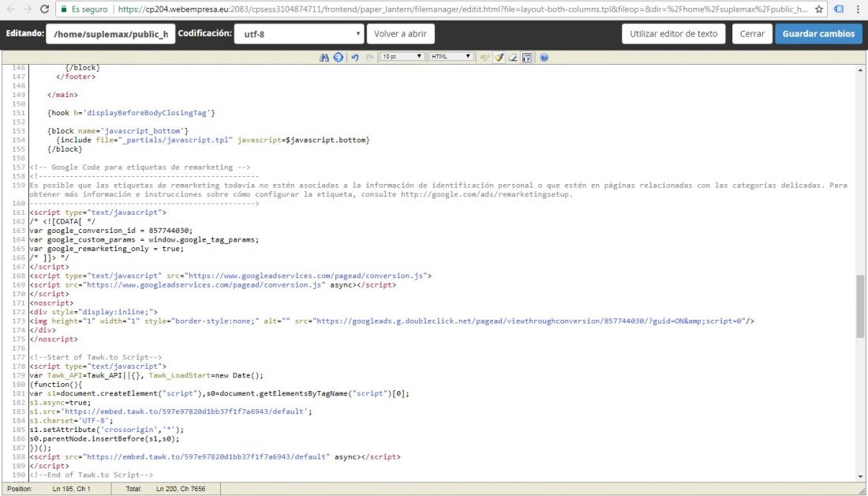Open the HTML syntax dropdown
The image size is (868, 496).
coord(451,57)
